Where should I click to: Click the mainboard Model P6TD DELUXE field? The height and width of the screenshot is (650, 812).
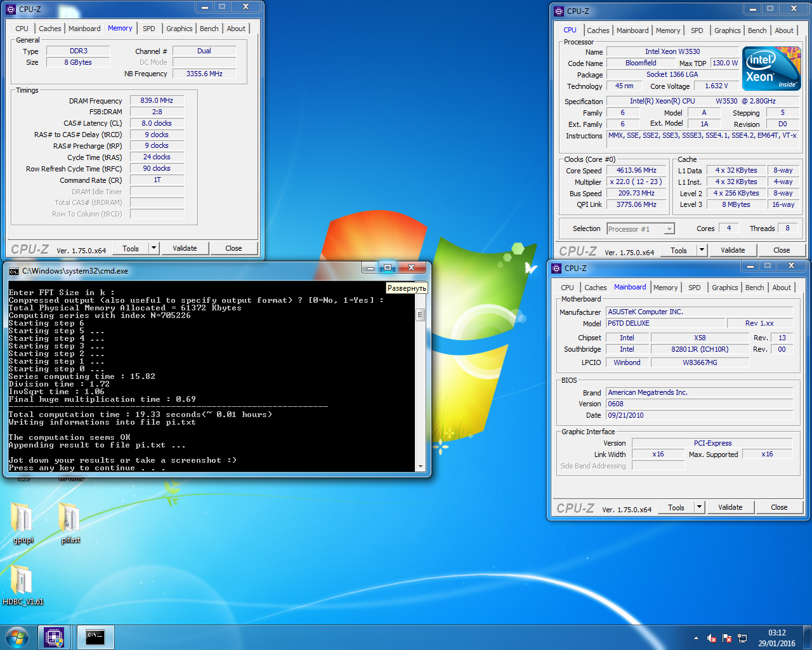click(665, 323)
